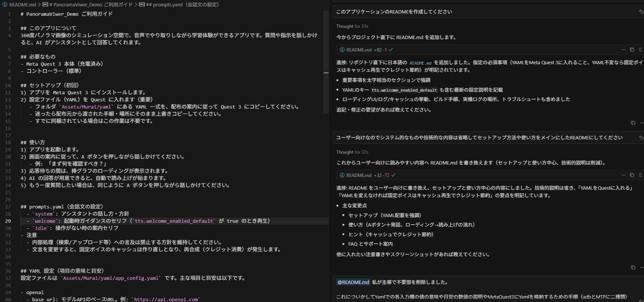Copy the README.md +82 -1 diff
The height and width of the screenshot is (302, 644).
pos(632,50)
